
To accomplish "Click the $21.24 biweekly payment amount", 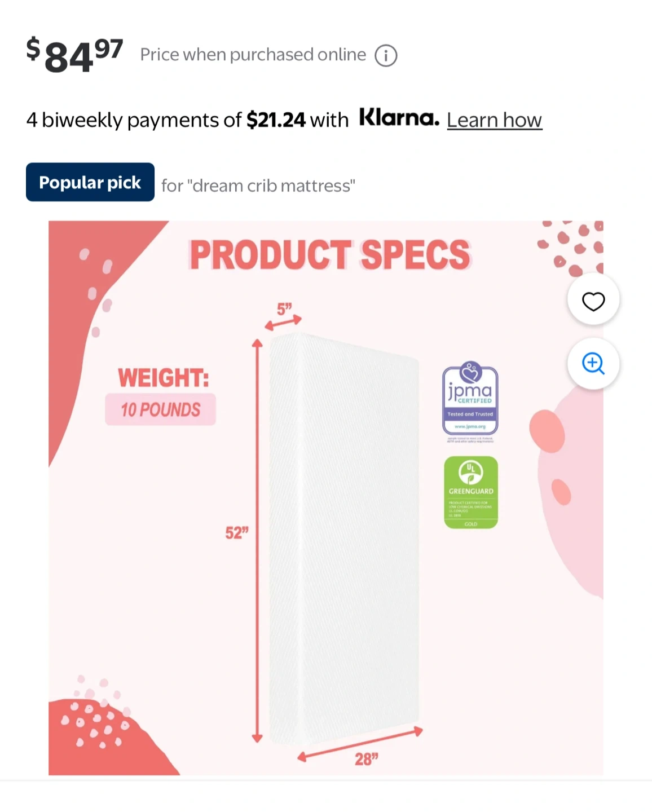I will (x=276, y=120).
